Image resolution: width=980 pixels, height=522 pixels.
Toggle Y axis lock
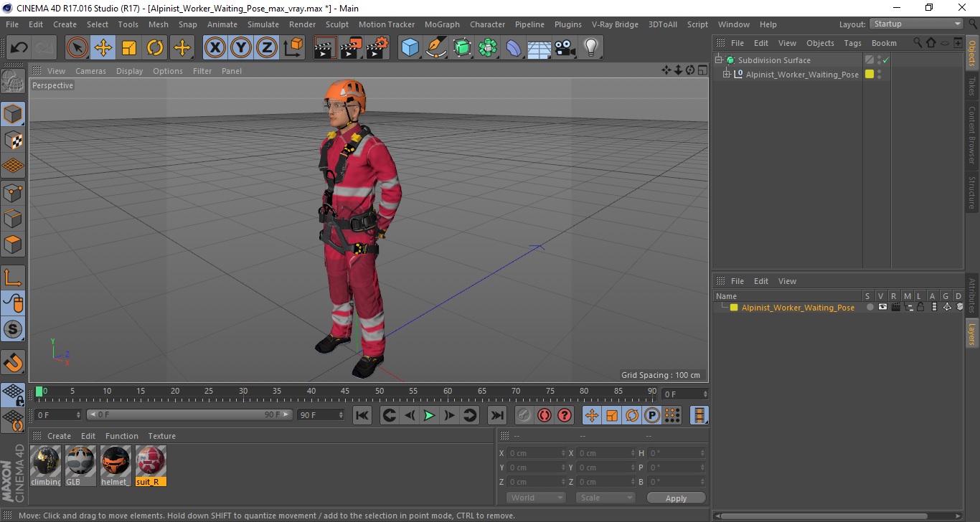(241, 48)
